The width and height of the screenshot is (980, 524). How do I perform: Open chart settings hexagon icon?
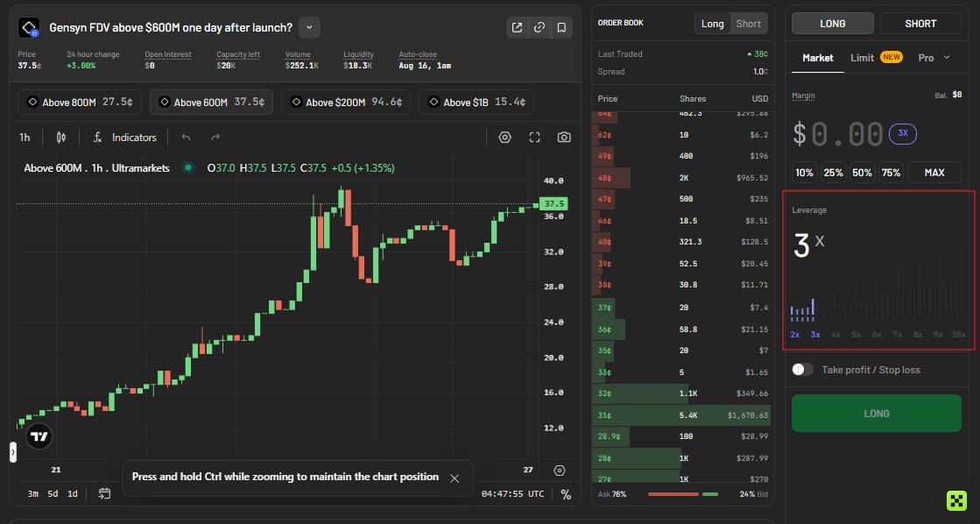click(505, 138)
